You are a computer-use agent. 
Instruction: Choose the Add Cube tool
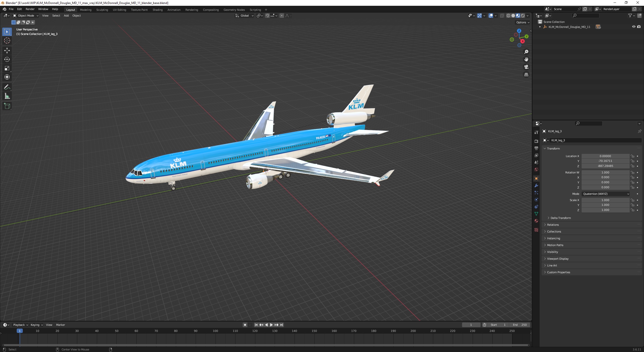click(x=7, y=106)
